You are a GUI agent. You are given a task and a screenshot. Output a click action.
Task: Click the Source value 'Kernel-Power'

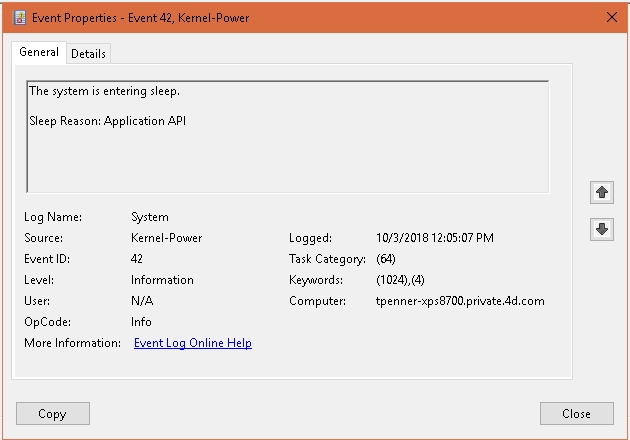click(x=165, y=238)
